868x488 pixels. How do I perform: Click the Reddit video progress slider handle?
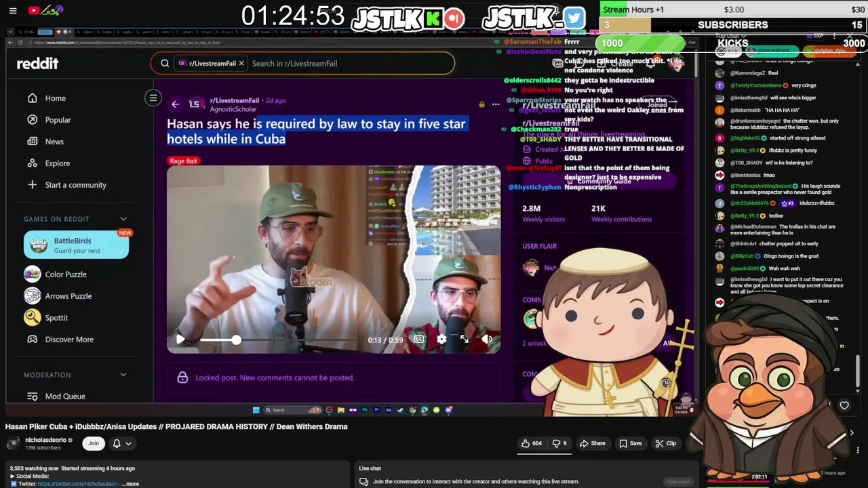point(236,340)
